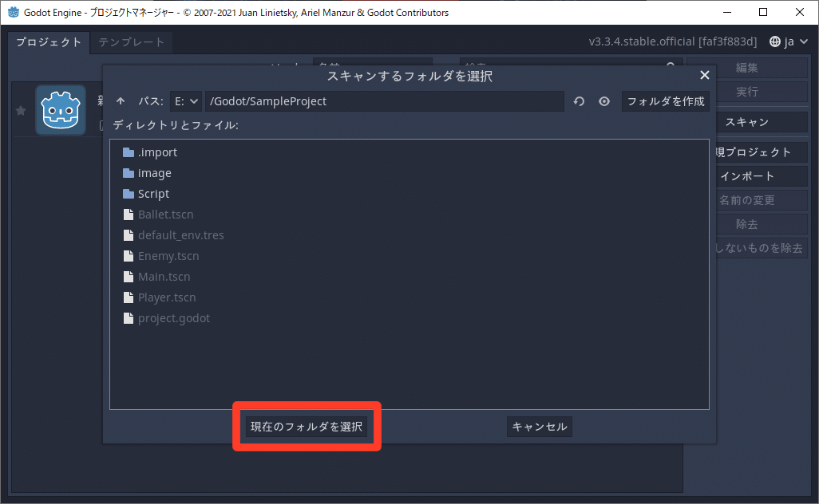Image resolution: width=819 pixels, height=504 pixels.
Task: Click the project.godot file icon
Action: [129, 318]
